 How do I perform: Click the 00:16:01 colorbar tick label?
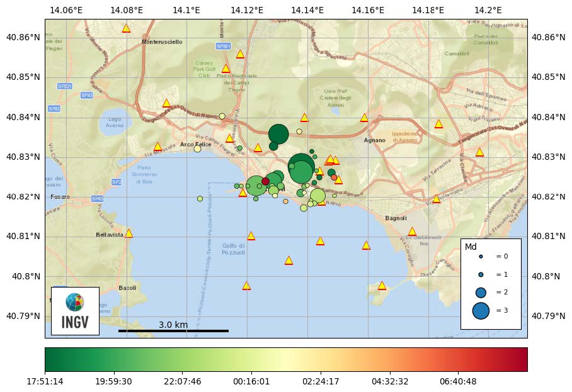pos(251,381)
